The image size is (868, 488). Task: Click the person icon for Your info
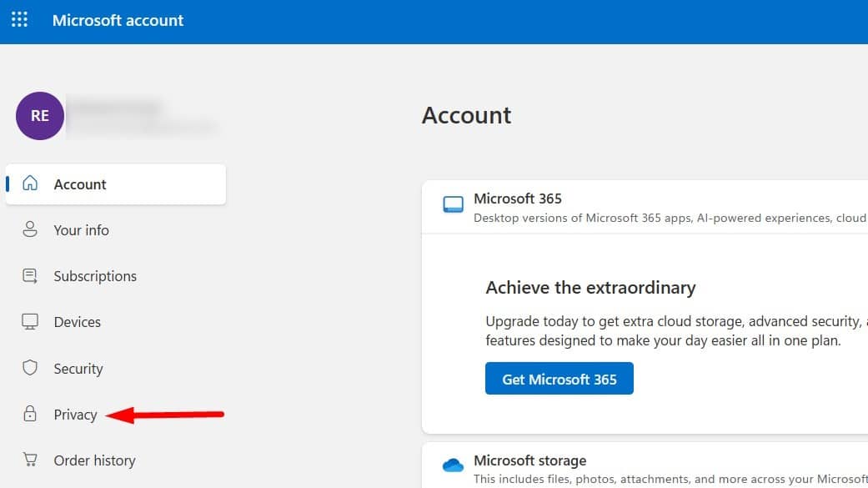click(x=30, y=229)
